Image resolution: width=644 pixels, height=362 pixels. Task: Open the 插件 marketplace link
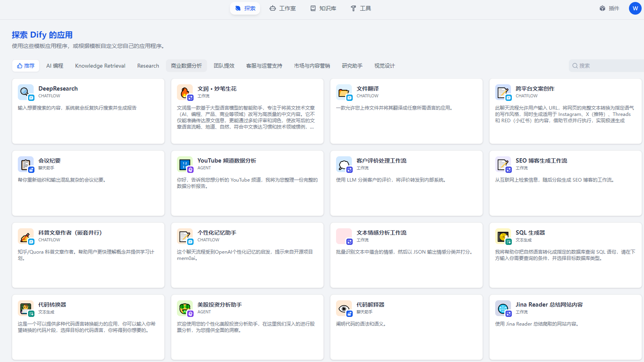610,8
